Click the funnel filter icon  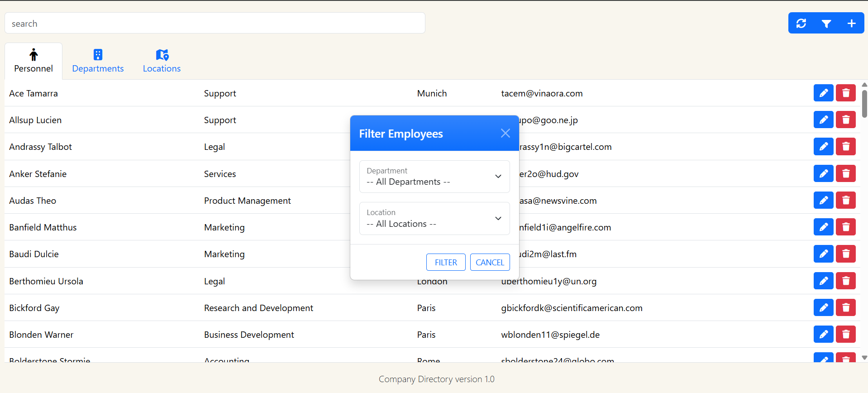826,23
